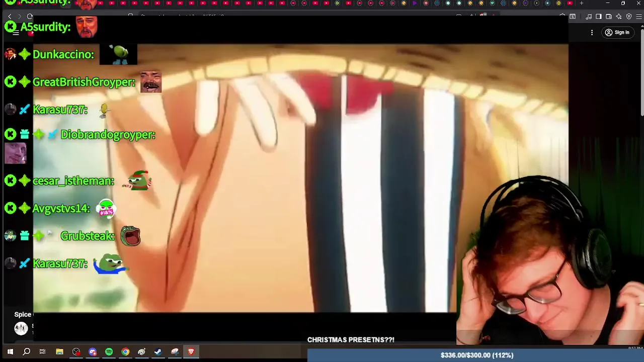Click GreatBritishGroyper's face emote
Image resolution: width=644 pixels, height=362 pixels.
pos(150,82)
